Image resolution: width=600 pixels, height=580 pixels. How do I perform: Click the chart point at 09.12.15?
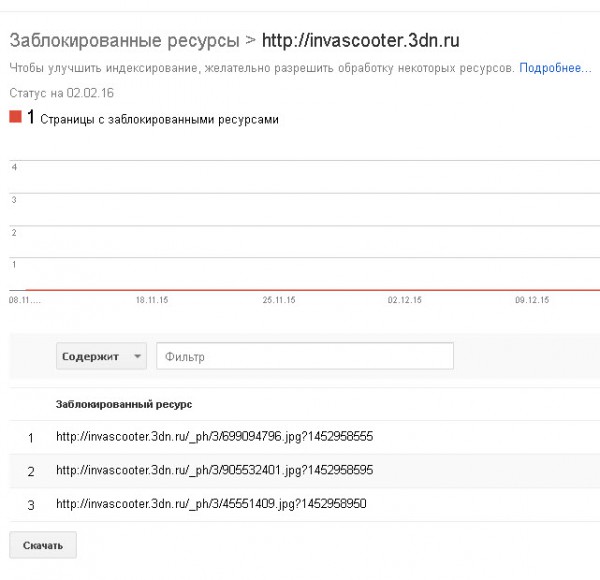click(532, 290)
